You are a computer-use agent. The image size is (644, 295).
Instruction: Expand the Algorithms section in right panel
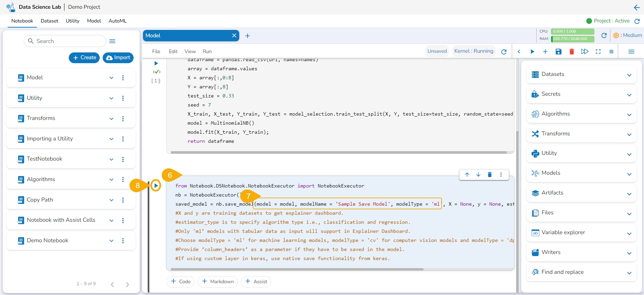[x=629, y=115]
